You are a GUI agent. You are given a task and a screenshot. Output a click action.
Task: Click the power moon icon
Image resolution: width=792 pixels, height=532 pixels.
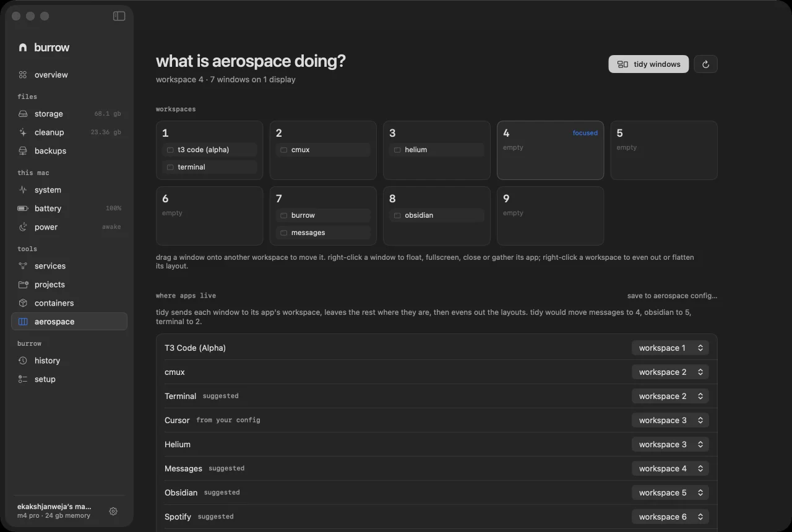(x=23, y=227)
